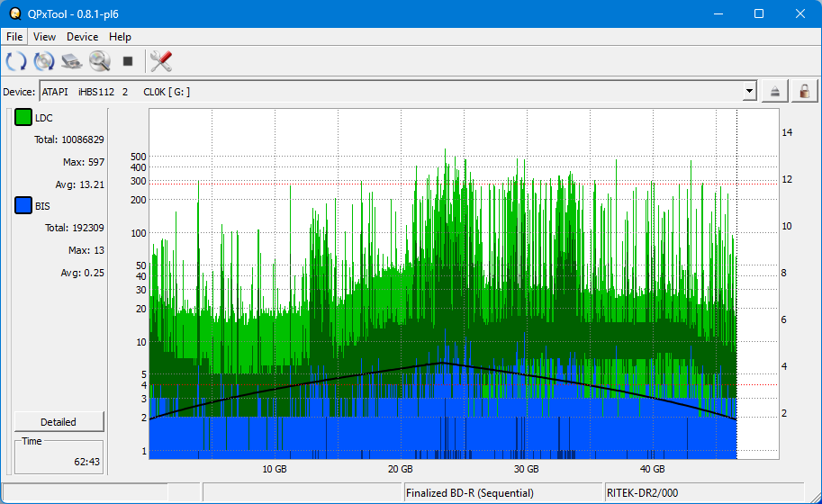Open the Help menu

pos(120,37)
